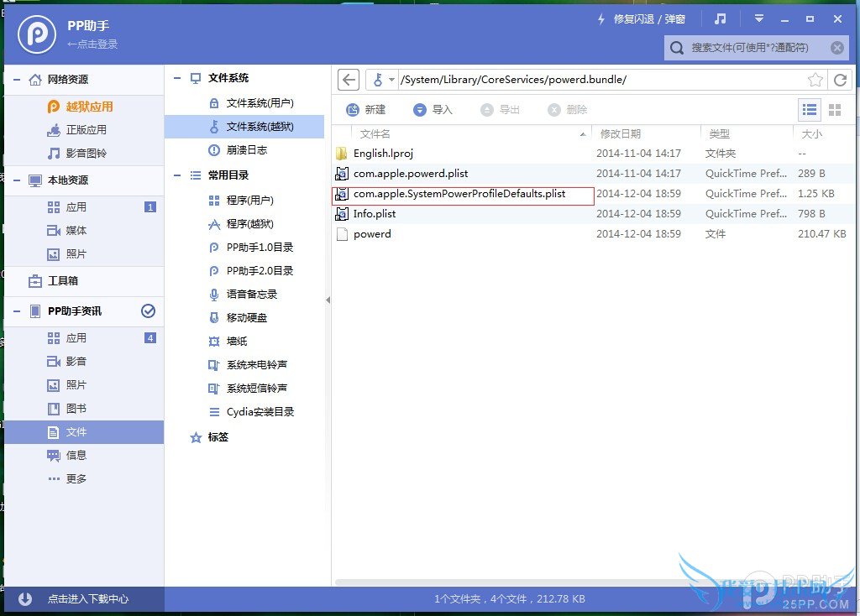Viewport: 860px width, 616px height.
Task: Toggle favorite star for current path
Action: (x=815, y=80)
